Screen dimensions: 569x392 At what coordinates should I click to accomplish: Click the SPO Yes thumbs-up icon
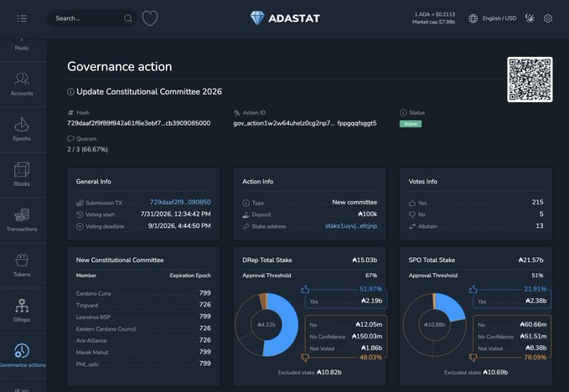click(x=473, y=289)
